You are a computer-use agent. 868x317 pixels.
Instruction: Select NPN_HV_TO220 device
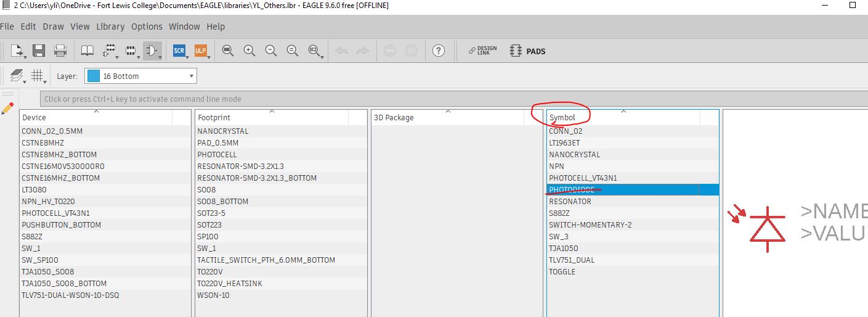(x=105, y=202)
